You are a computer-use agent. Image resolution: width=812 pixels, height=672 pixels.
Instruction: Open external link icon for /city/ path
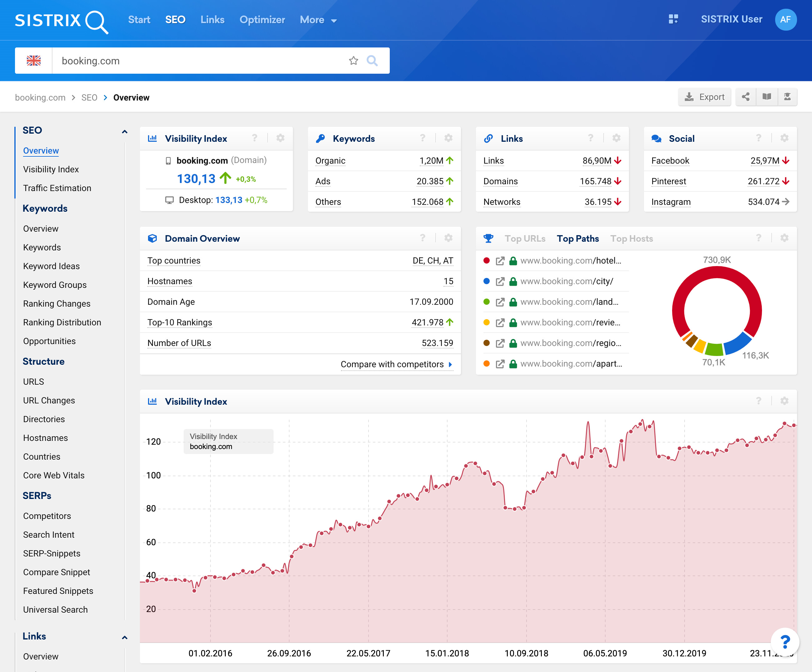click(500, 281)
